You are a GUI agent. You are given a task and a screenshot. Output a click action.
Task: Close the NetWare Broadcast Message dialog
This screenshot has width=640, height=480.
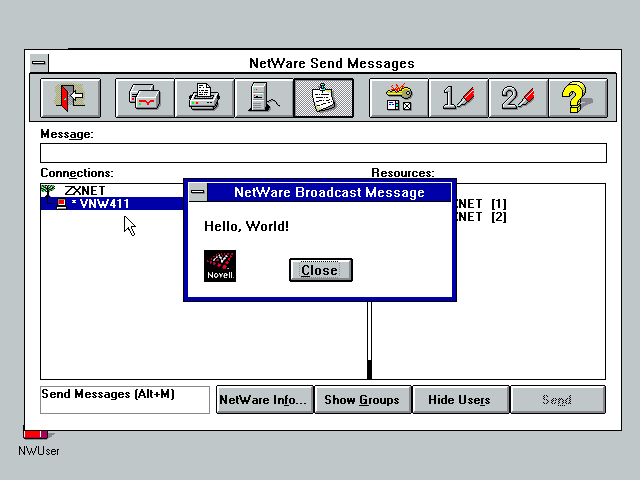pos(321,270)
